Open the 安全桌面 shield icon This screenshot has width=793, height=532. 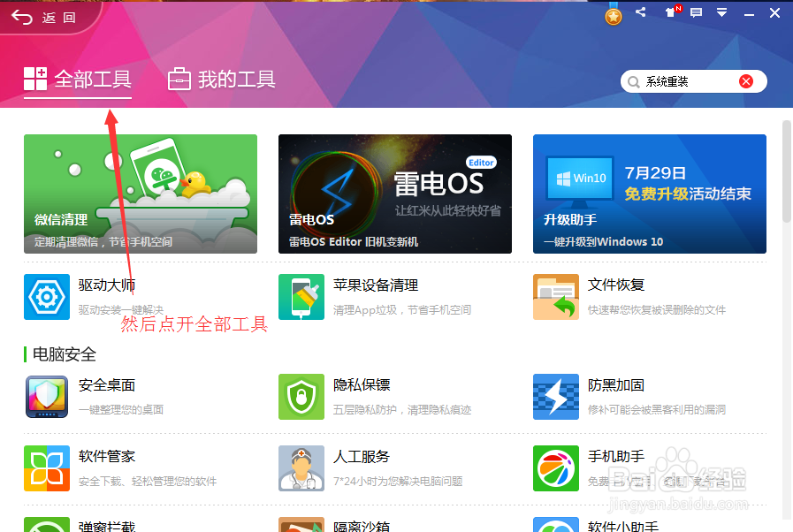tap(47, 397)
